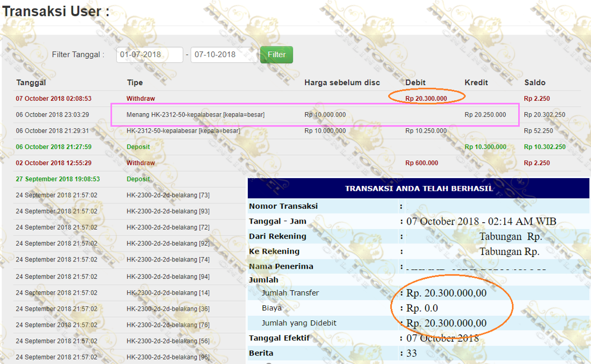Click the Saldo column header

coord(535,82)
